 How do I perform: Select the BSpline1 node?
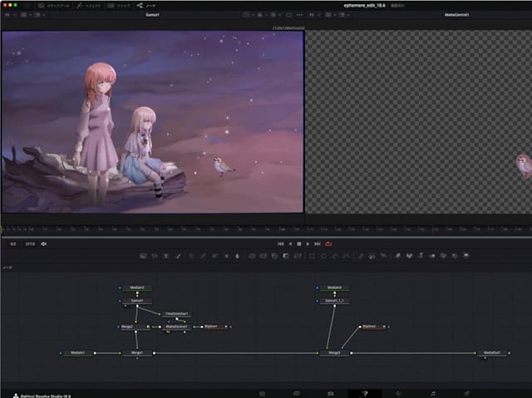(x=214, y=327)
